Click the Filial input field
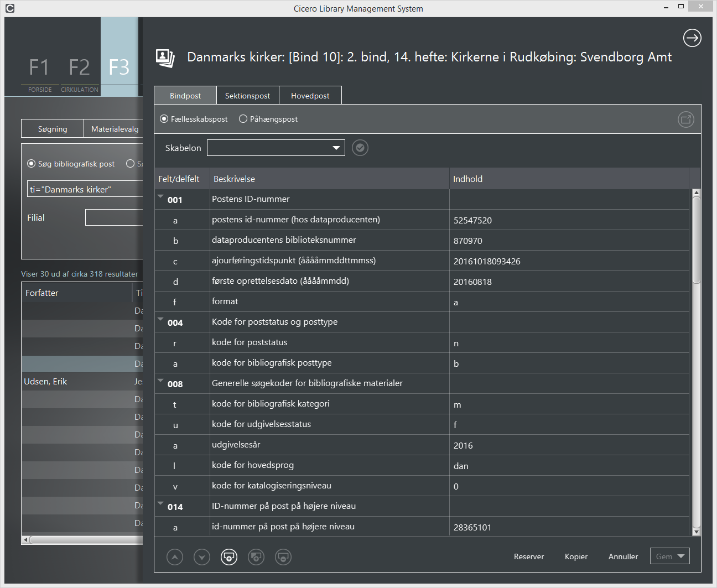This screenshot has height=588, width=717. pyautogui.click(x=114, y=217)
